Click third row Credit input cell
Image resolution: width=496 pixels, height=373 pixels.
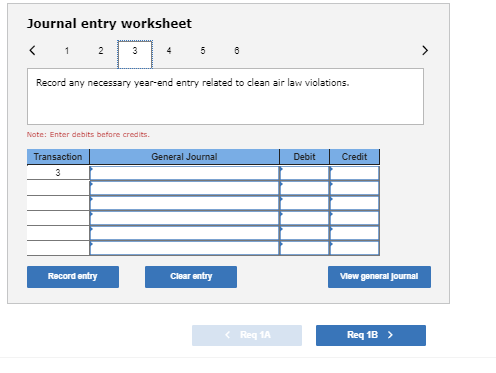pyautogui.click(x=354, y=203)
